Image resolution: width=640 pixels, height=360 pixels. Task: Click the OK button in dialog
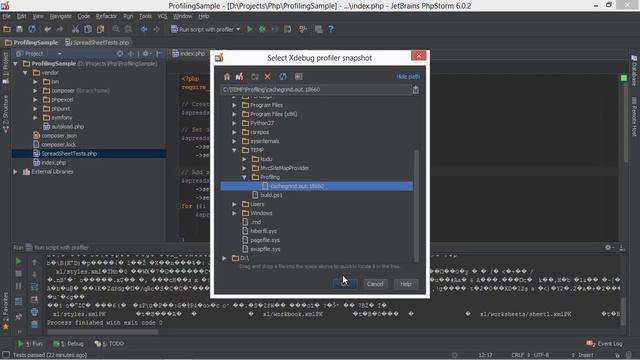(x=345, y=284)
